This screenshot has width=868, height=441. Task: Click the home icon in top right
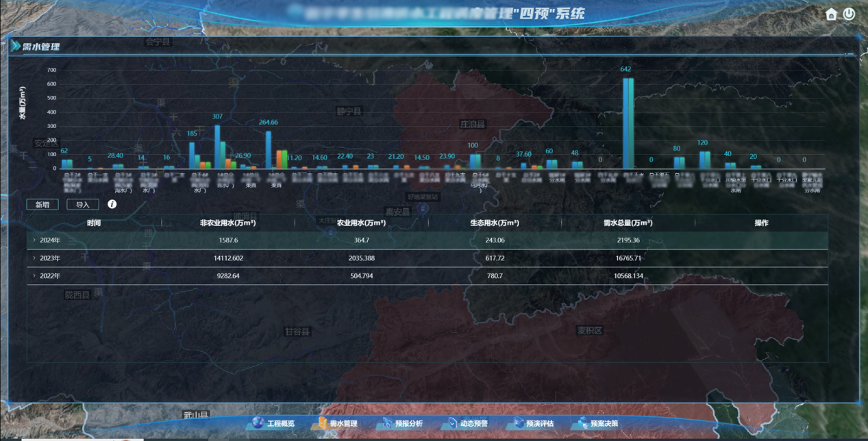pos(831,14)
